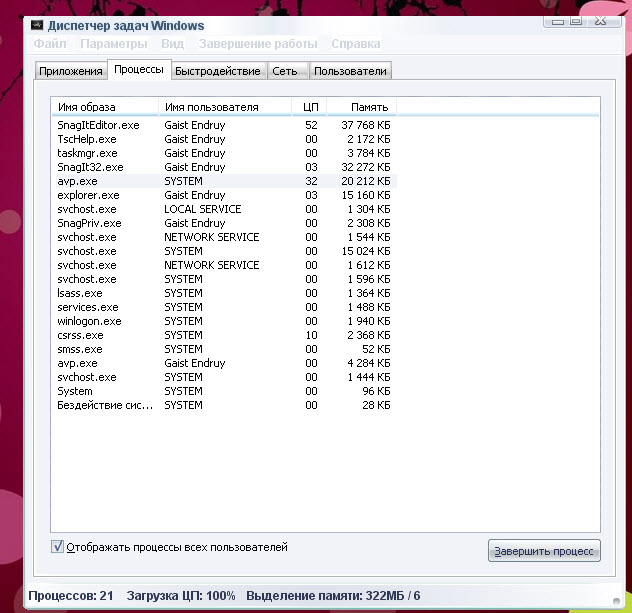Close the Task Manager window
This screenshot has height=613, width=632.
pos(601,21)
